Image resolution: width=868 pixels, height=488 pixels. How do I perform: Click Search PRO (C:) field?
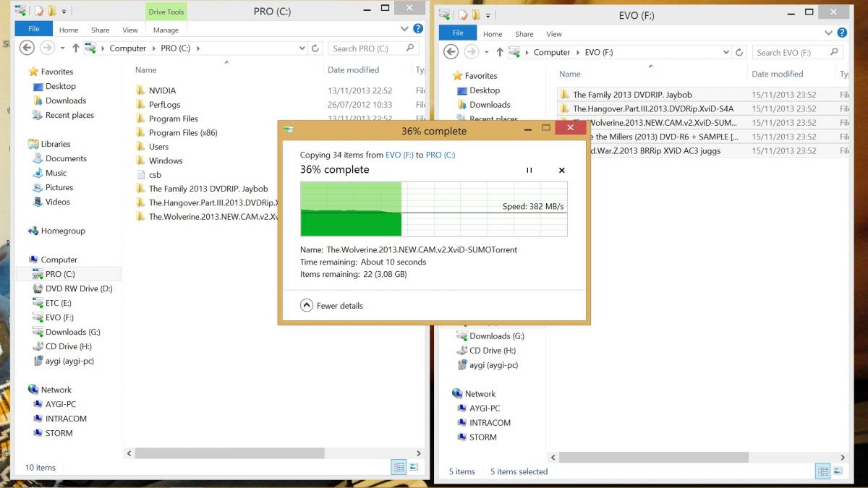(x=373, y=48)
